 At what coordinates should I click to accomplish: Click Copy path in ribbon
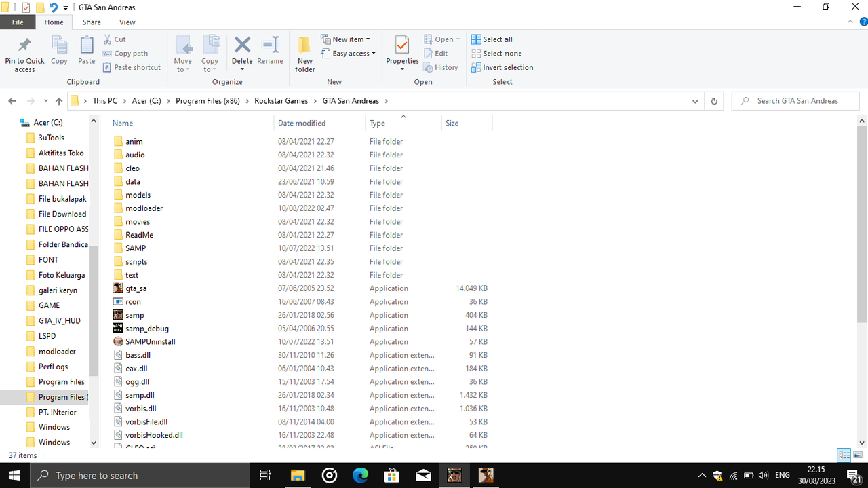[125, 54]
